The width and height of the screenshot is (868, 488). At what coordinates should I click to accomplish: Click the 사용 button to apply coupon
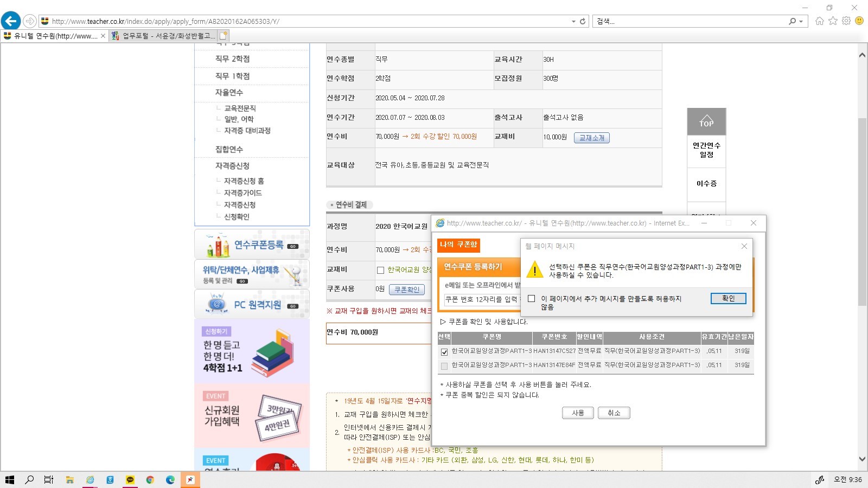click(578, 413)
